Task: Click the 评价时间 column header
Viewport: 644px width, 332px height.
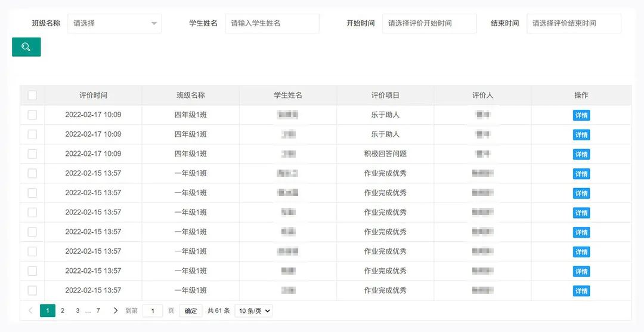Action: coord(93,96)
